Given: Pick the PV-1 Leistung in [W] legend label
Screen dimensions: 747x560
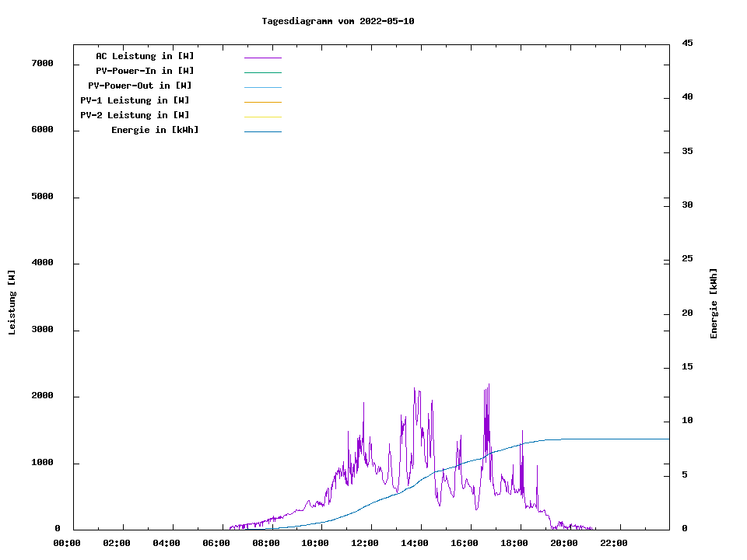Looking at the screenshot, I should coord(135,100).
